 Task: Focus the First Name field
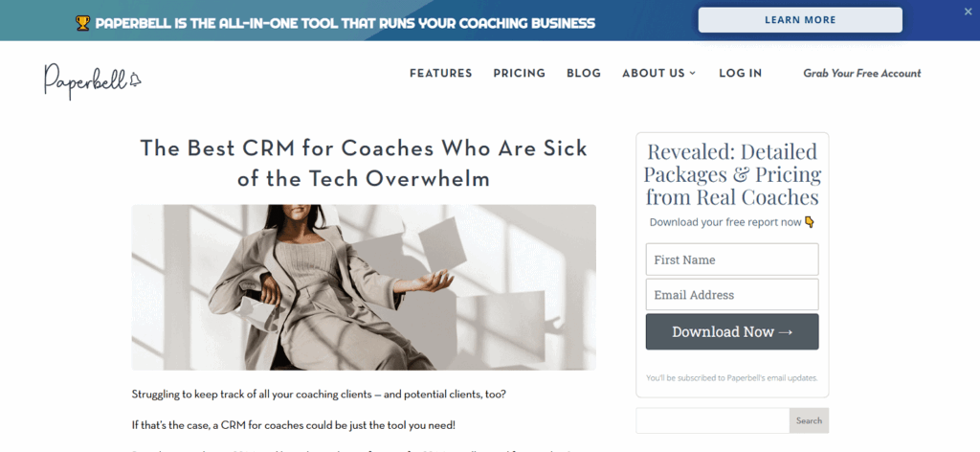(x=732, y=260)
